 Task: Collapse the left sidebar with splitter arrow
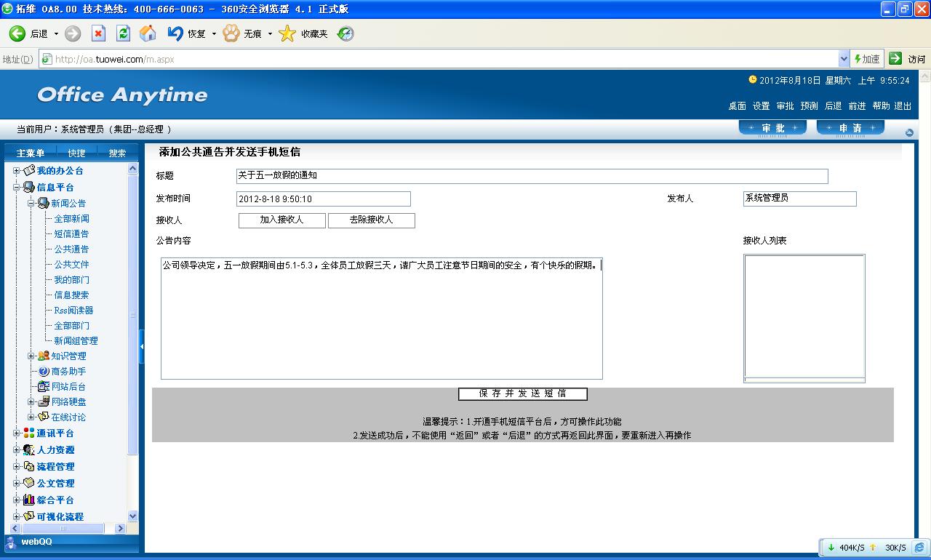[142, 347]
